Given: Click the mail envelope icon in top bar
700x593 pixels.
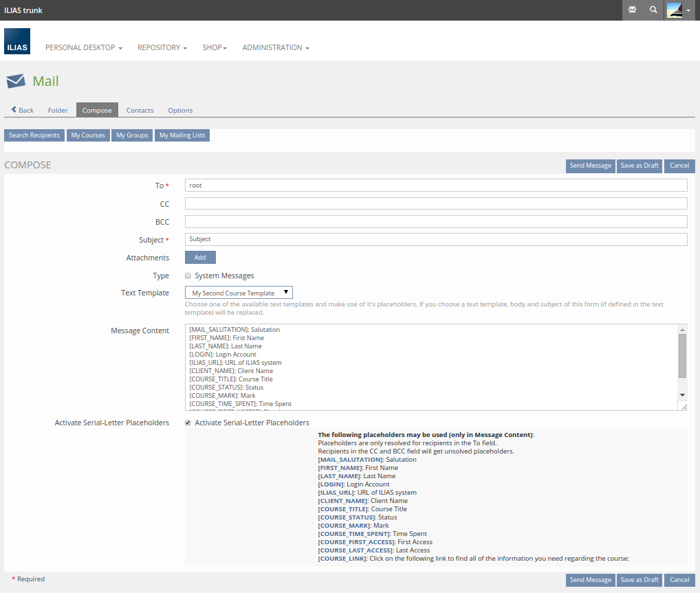Looking at the screenshot, I should [633, 10].
